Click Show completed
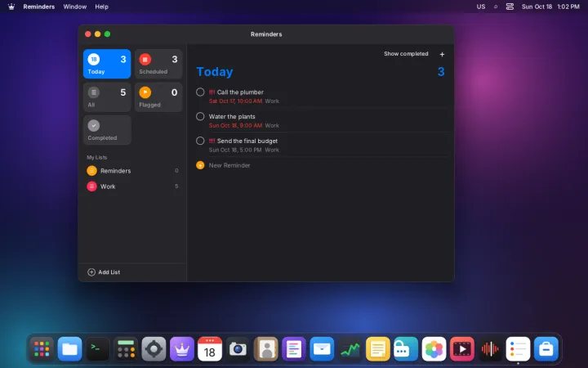The image size is (588, 368). click(x=406, y=54)
